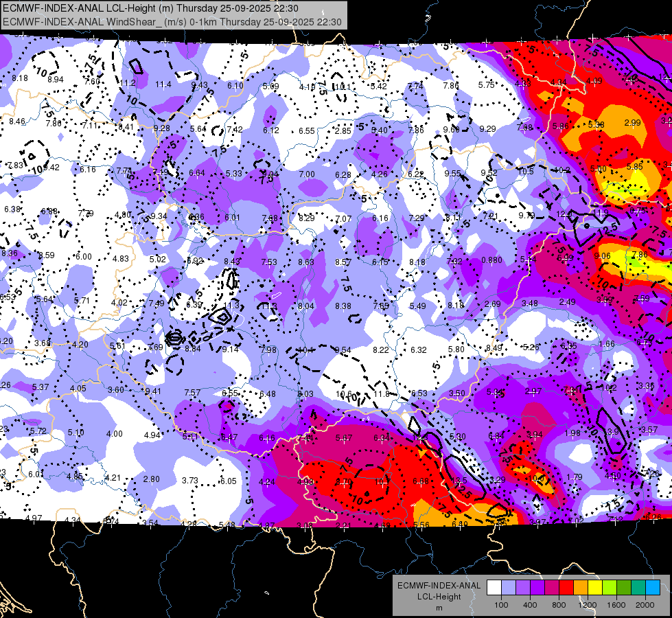Select the map value 9.14
Screen dimensions: 672x618
(x=230, y=349)
